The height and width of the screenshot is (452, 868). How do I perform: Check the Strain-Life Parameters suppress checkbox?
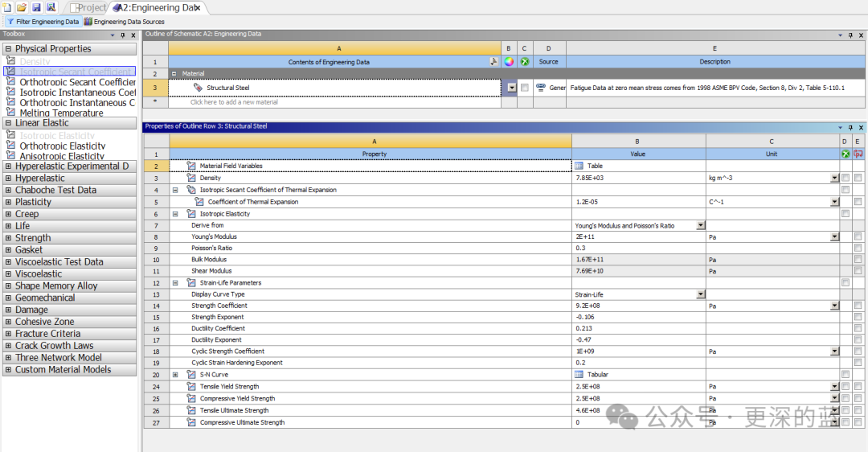click(845, 282)
